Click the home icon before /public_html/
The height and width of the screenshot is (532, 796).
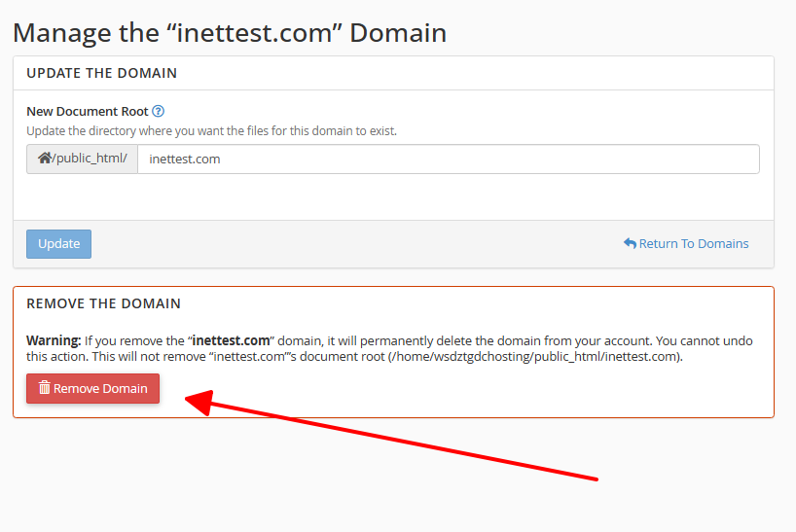tap(44, 159)
